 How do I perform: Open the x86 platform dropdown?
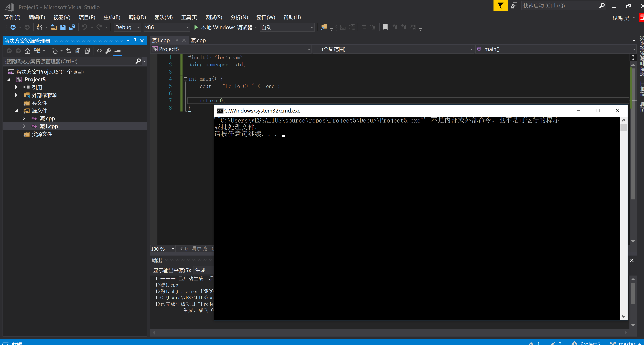[166, 27]
